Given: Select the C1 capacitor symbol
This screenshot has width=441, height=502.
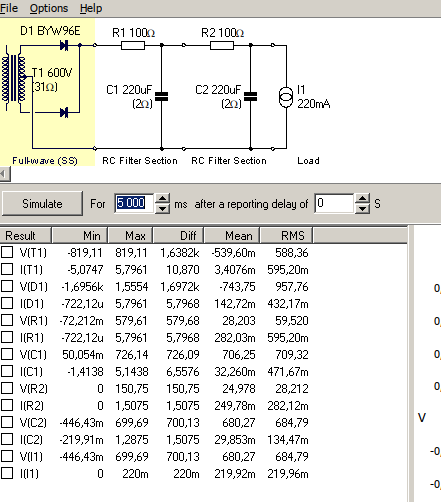Looking at the screenshot, I should (162, 97).
